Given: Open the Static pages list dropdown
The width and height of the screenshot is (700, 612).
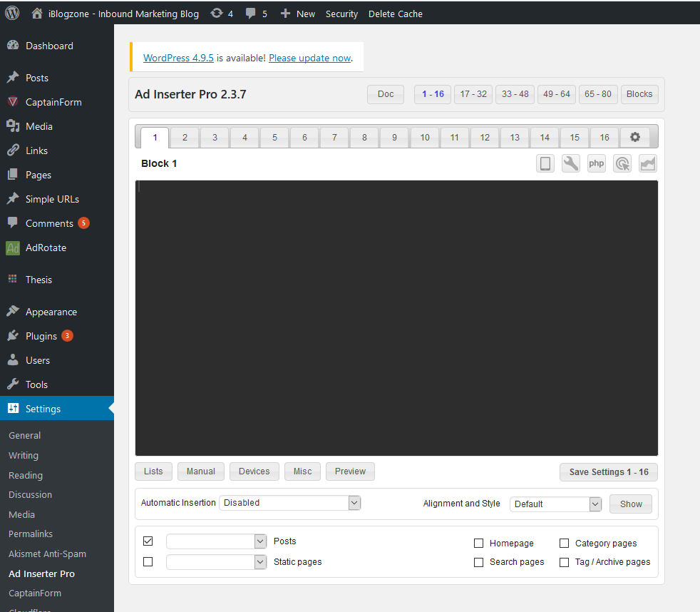Looking at the screenshot, I should pyautogui.click(x=217, y=561).
